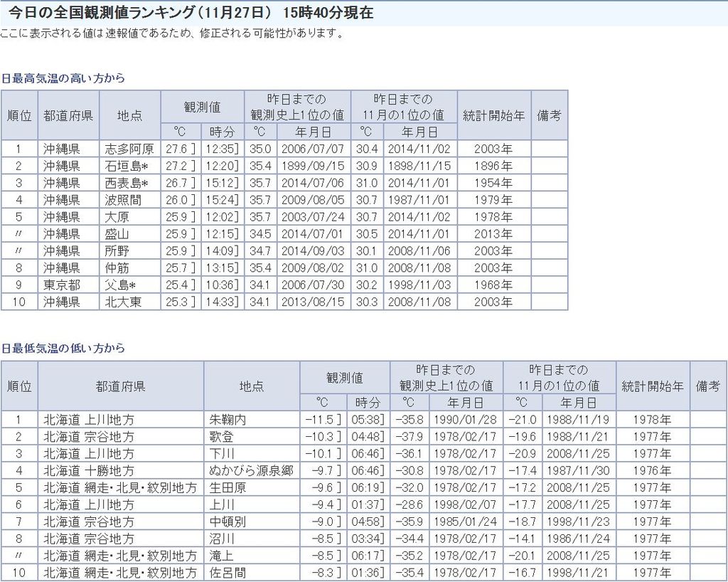Click the 東京都 prefecture cell
Screen dimensions: 728x582
69,285
